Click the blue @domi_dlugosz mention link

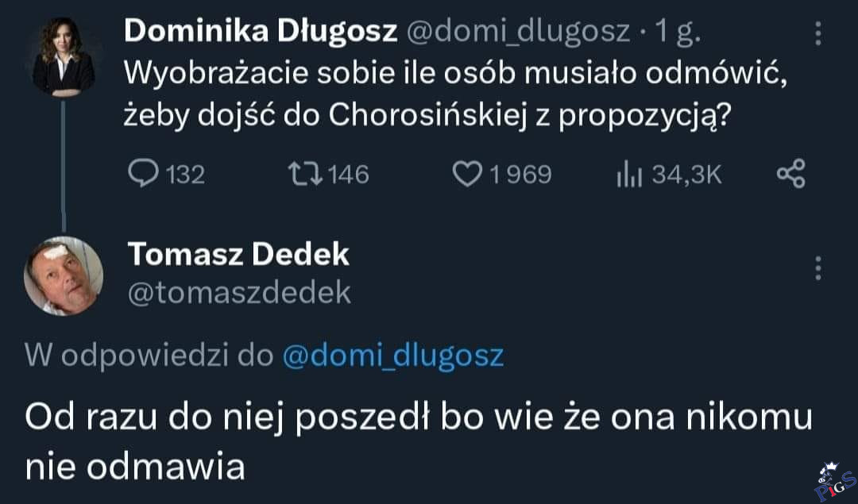[393, 355]
